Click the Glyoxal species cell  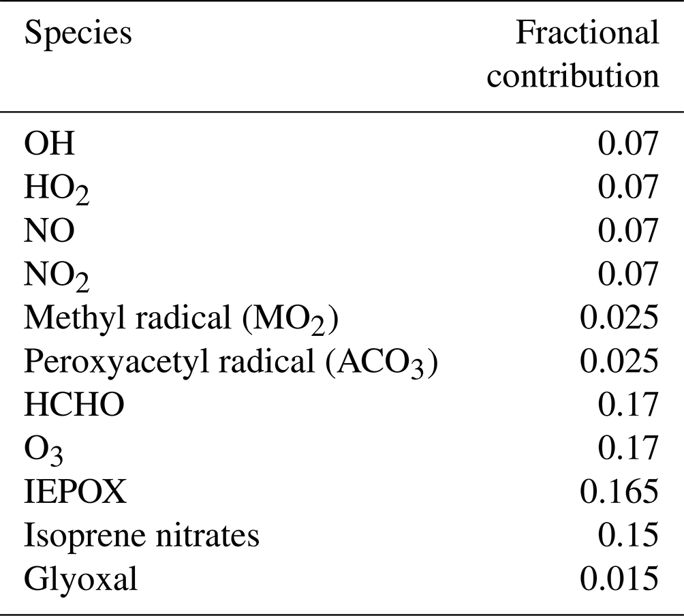[81, 580]
